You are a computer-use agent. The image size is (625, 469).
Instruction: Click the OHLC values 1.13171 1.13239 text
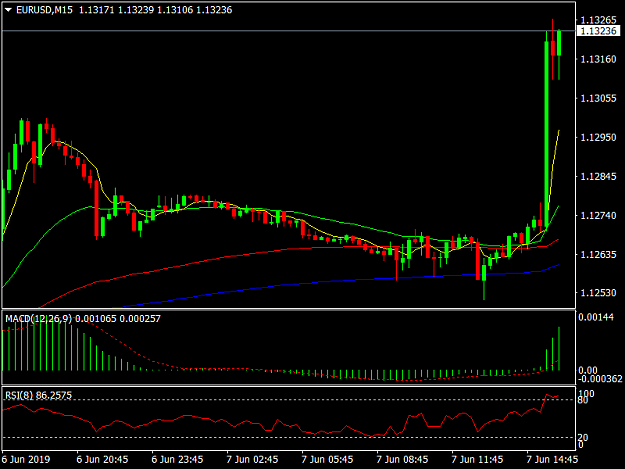[116, 10]
